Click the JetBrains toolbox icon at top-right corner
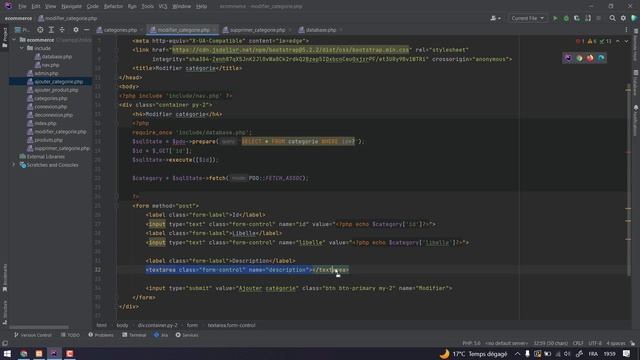 (634, 18)
